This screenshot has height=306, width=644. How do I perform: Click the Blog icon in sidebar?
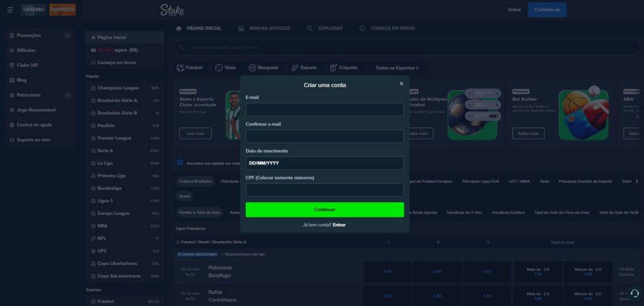point(12,80)
